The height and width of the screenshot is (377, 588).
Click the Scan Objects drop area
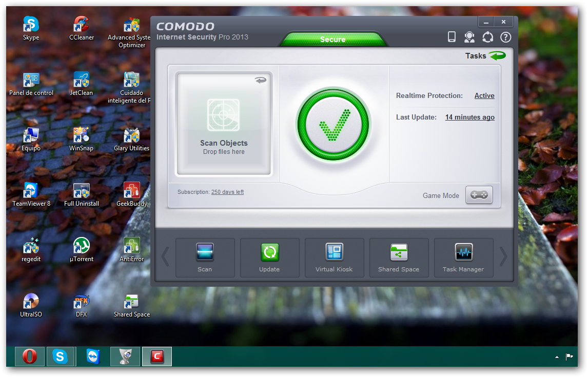click(x=224, y=124)
